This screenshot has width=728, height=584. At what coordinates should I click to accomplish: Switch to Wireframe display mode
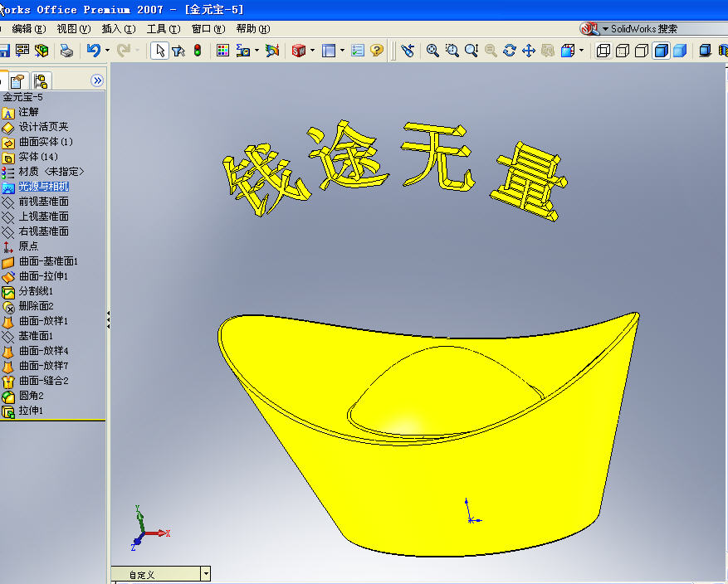(x=603, y=50)
